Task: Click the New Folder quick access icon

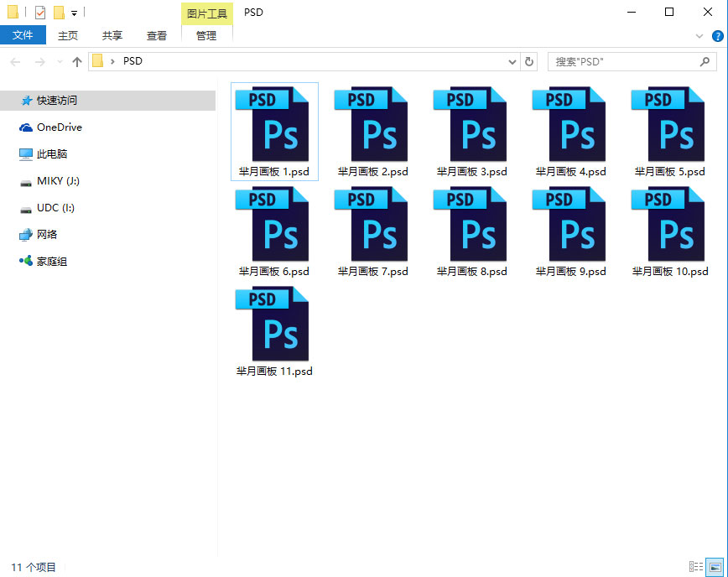Action: 59,12
